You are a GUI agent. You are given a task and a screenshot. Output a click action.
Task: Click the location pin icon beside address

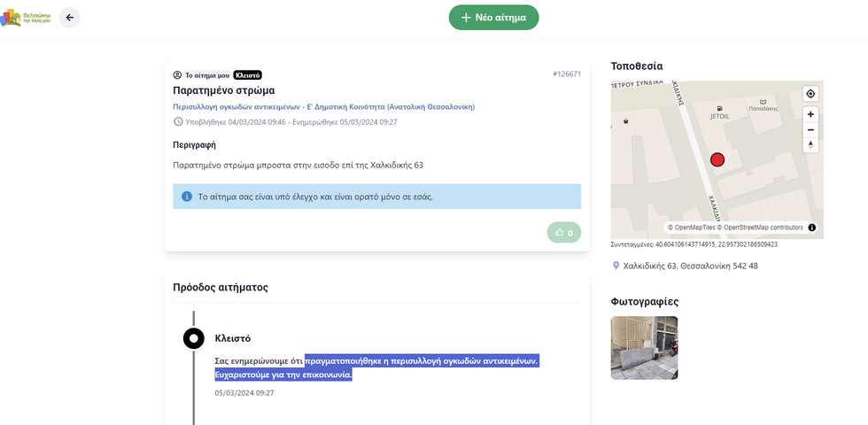[x=616, y=267]
